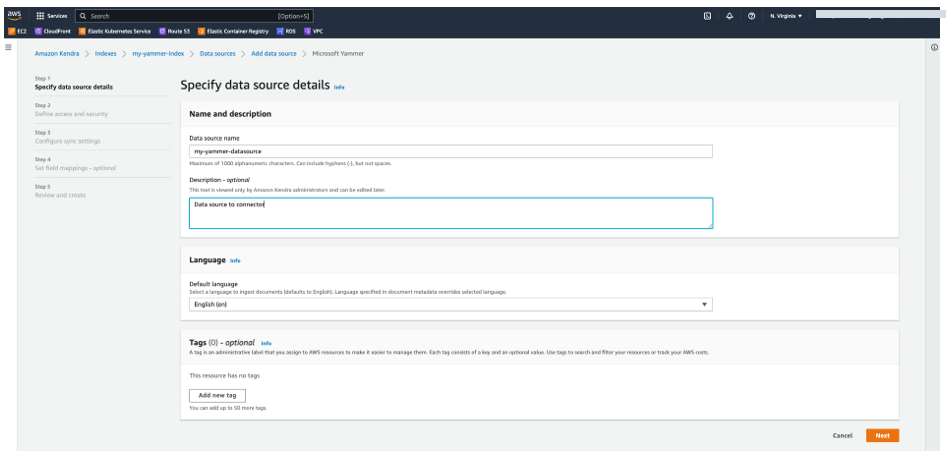The image size is (947, 457).
Task: Click the AWS logo home icon
Action: 14,16
